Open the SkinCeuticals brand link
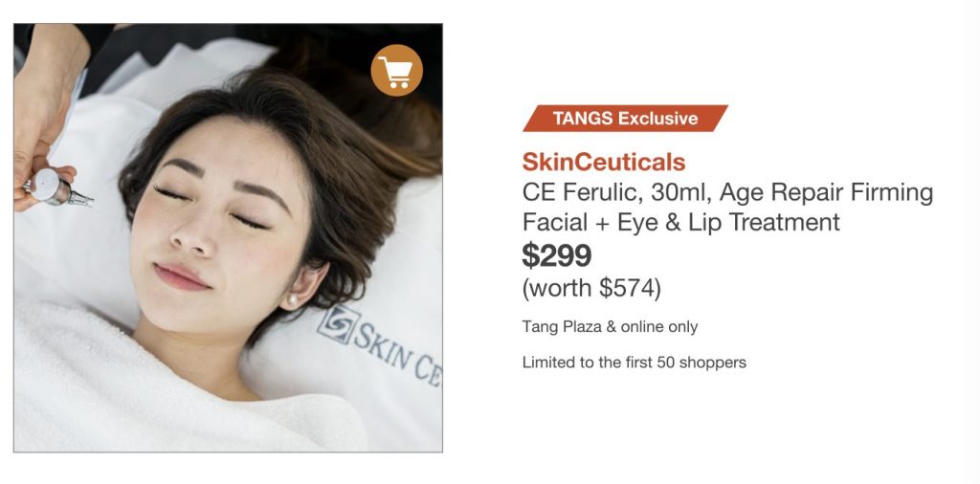 click(604, 163)
